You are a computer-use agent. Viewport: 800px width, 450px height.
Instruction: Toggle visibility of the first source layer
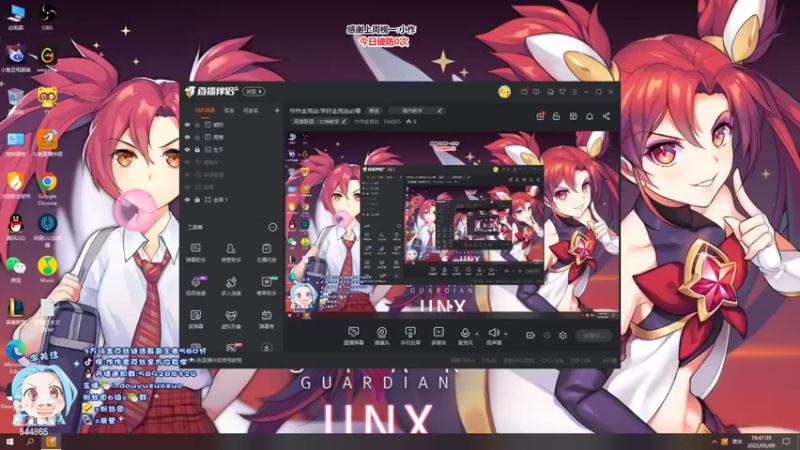click(x=187, y=124)
